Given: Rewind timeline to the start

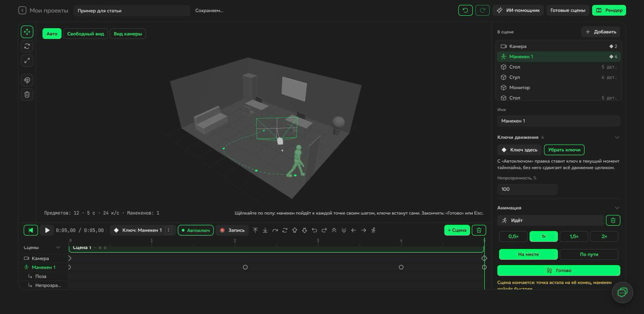Looking at the screenshot, I should (31, 230).
